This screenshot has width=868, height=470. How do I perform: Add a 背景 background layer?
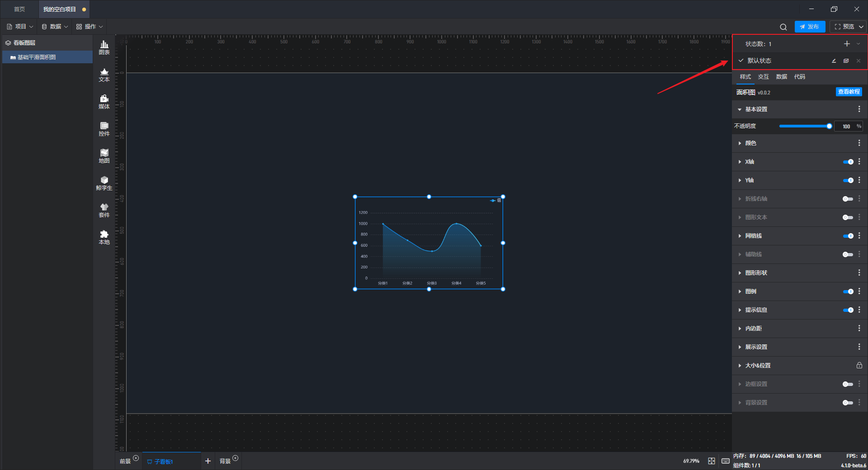coord(235,458)
